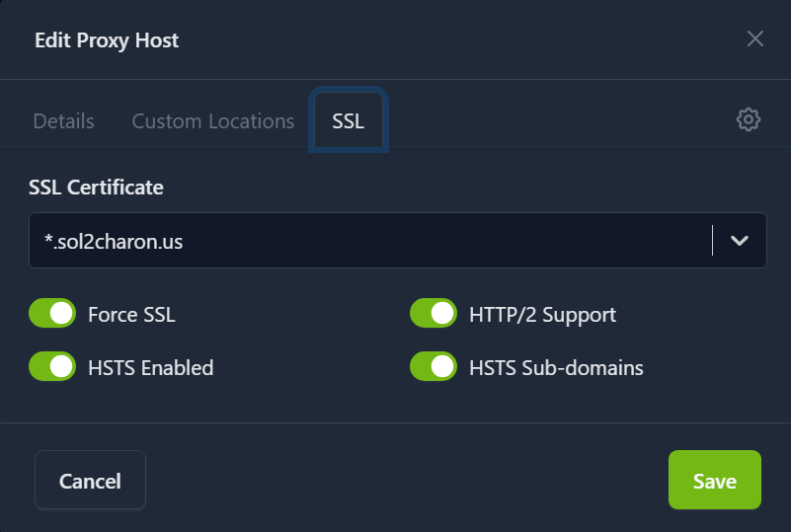
Task: Click the HSTS Sub-domains label text
Action: click(556, 368)
